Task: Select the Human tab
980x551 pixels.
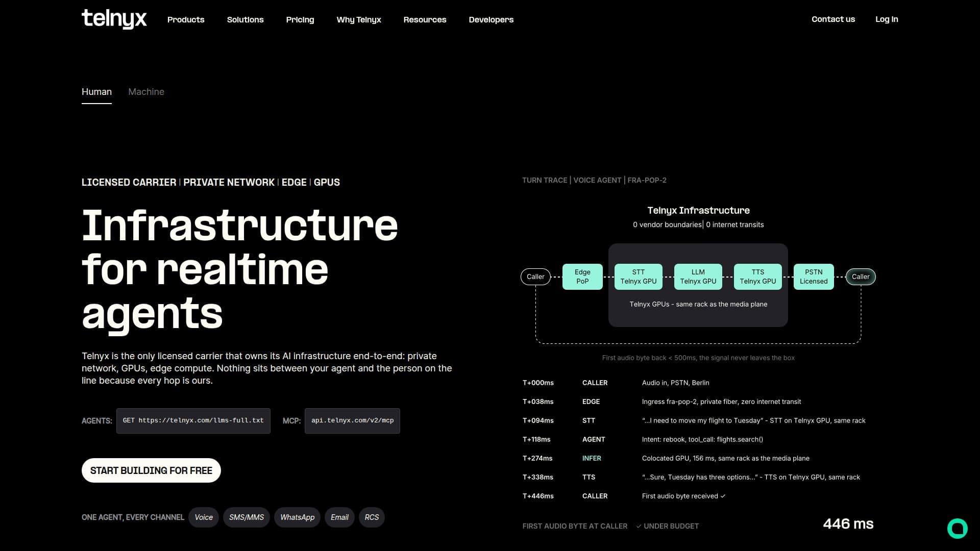Action: (96, 92)
